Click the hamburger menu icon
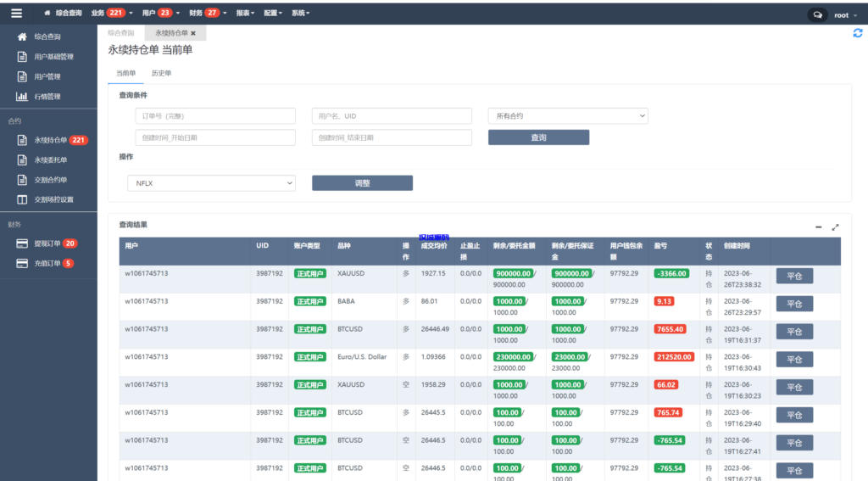The image size is (868, 481). click(x=17, y=14)
